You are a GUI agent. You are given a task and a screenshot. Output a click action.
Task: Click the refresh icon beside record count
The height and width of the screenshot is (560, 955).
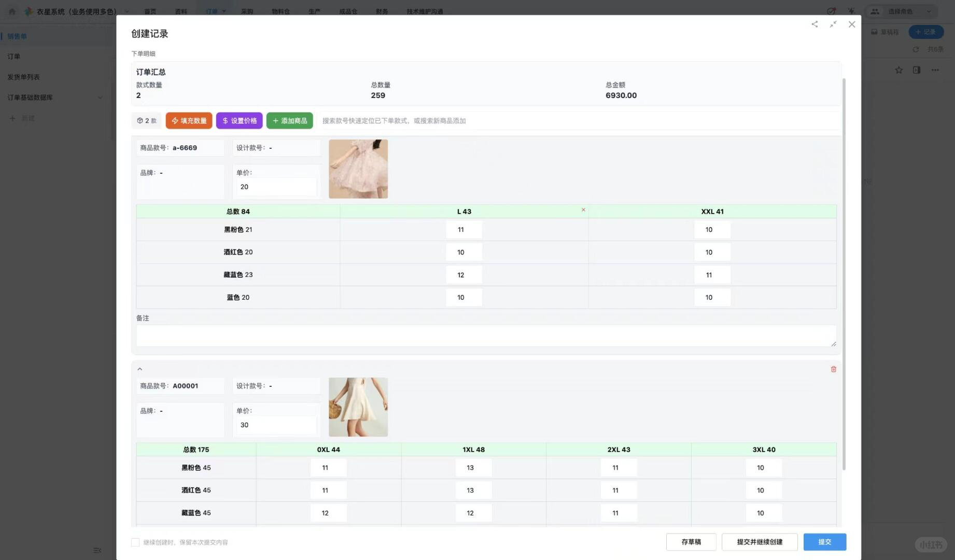click(916, 49)
